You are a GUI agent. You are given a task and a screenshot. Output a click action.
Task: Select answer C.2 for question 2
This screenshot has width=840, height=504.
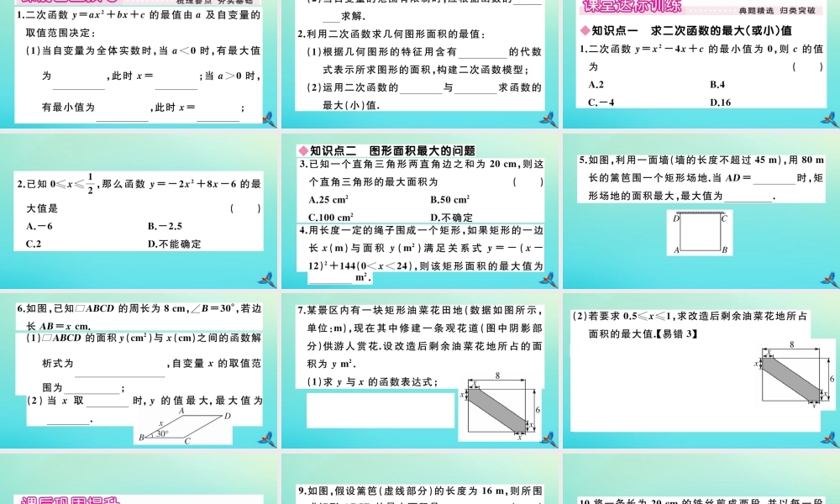click(34, 244)
